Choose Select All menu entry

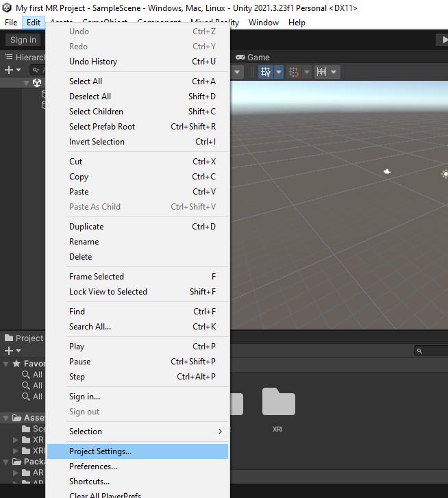[x=138, y=82]
